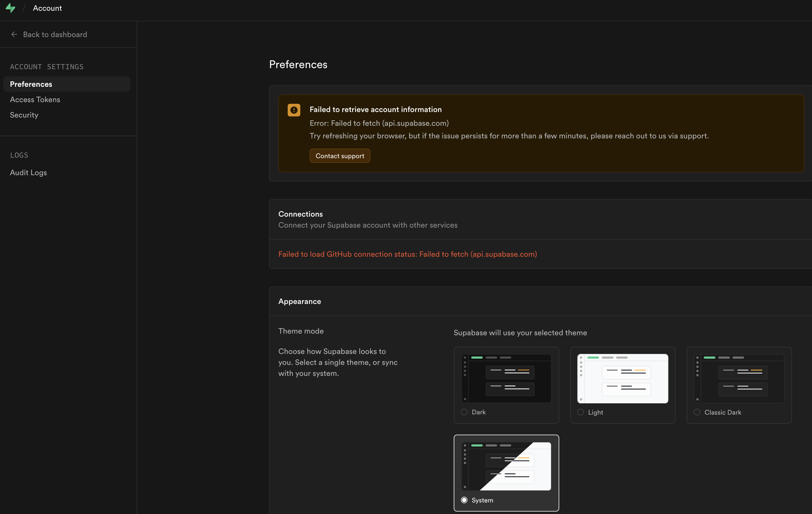Click the Supabase logo icon

click(10, 8)
